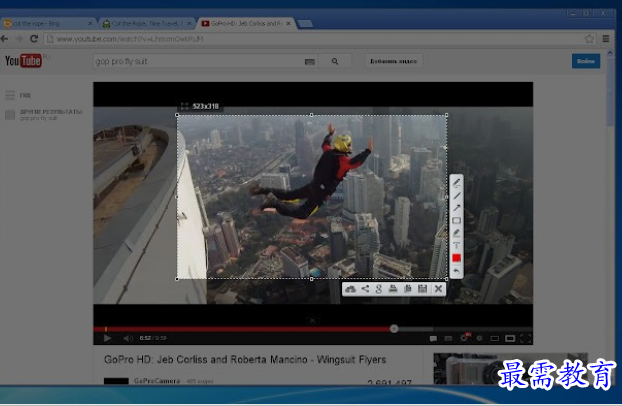Enter fullscreen video mode

pos(526,339)
